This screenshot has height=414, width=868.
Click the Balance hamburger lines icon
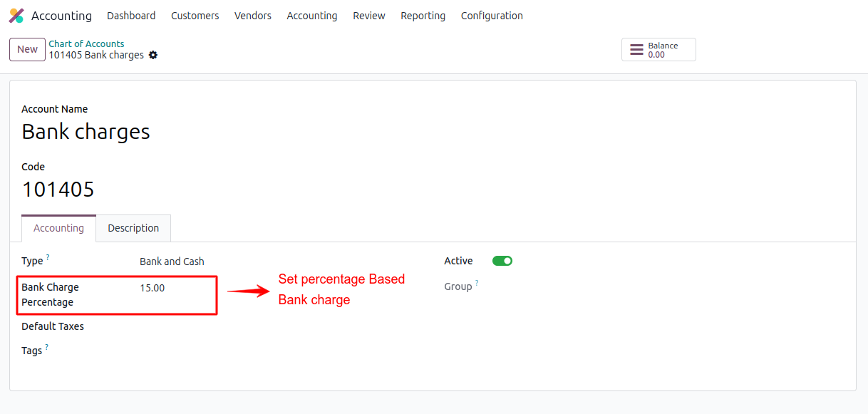(x=636, y=50)
